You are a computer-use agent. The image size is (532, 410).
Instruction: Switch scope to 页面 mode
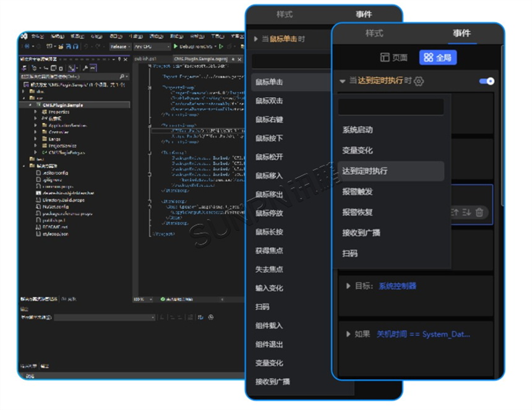click(x=394, y=58)
